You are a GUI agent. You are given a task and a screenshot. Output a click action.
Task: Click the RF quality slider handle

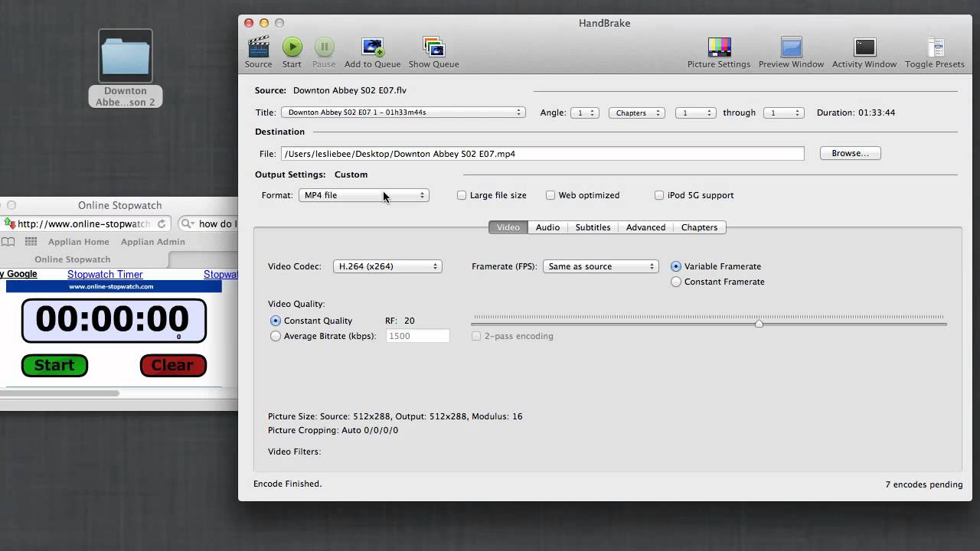click(x=759, y=324)
